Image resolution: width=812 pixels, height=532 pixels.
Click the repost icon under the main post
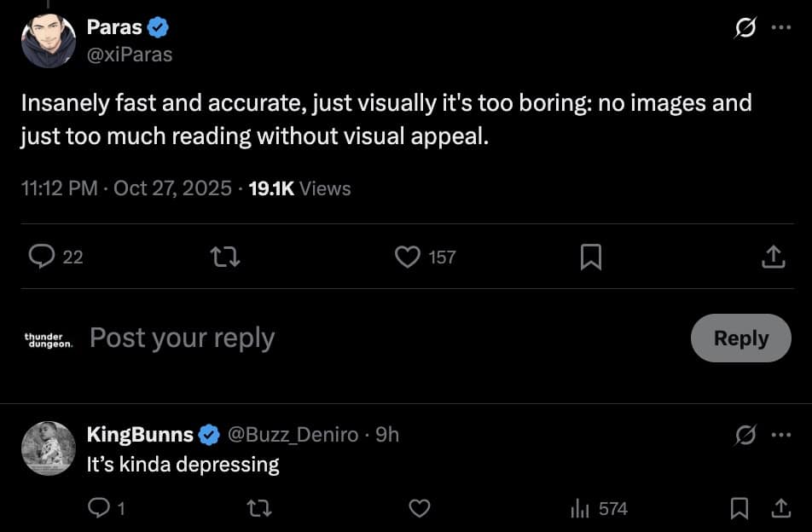[225, 257]
